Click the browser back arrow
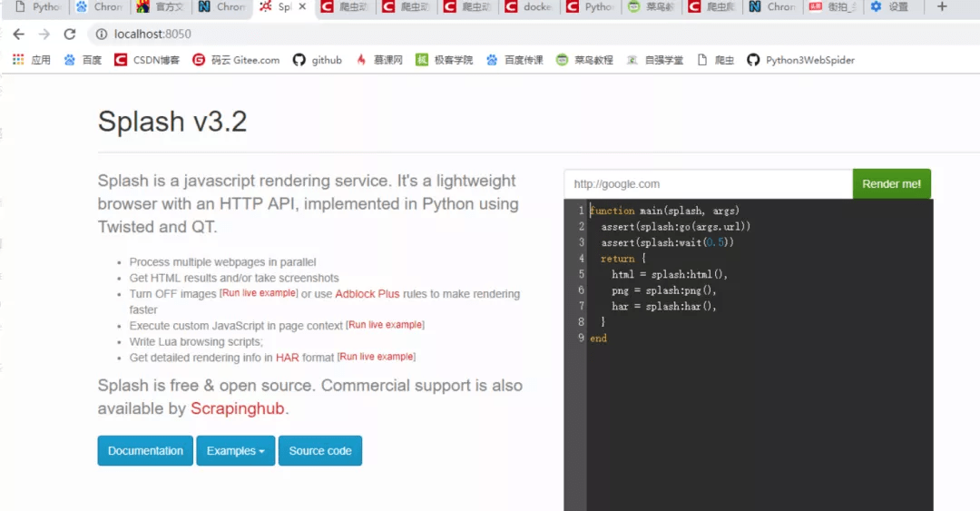The image size is (980, 511). coord(18,34)
